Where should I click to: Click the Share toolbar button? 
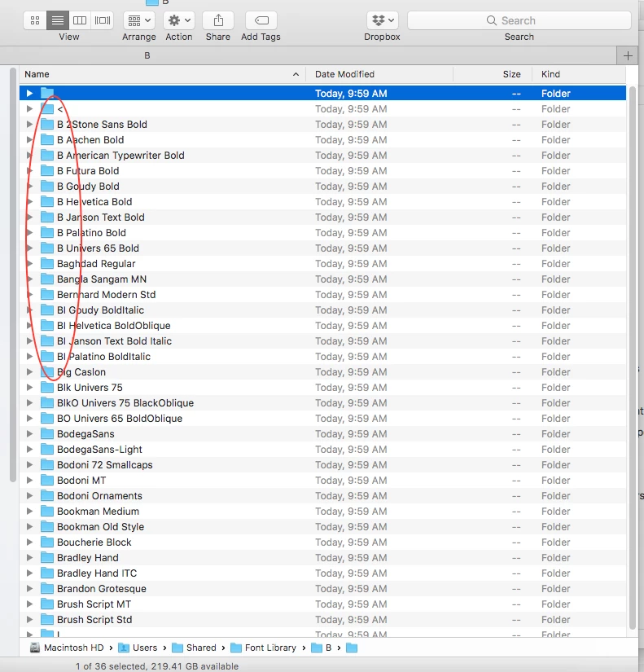tap(218, 20)
